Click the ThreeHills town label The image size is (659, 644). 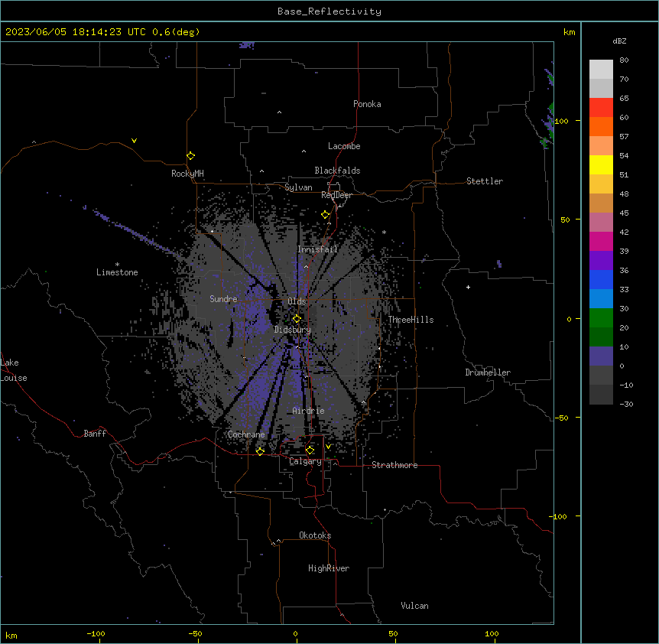pyautogui.click(x=411, y=320)
